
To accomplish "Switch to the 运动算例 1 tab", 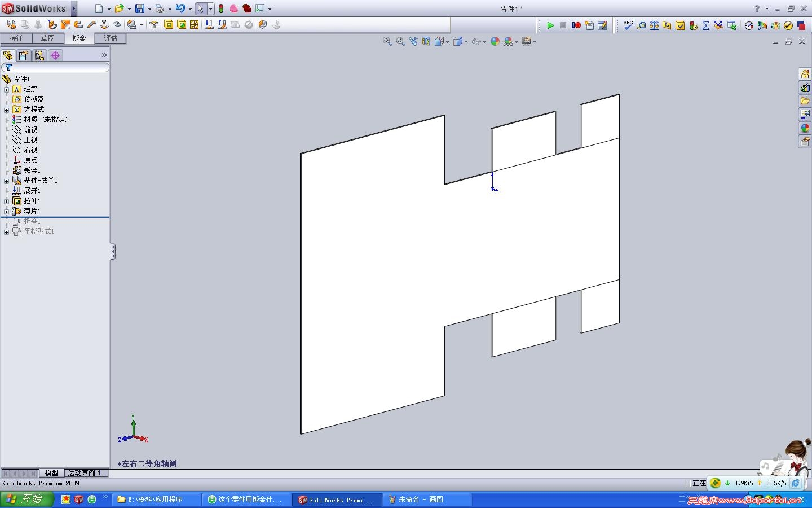I will (x=85, y=473).
